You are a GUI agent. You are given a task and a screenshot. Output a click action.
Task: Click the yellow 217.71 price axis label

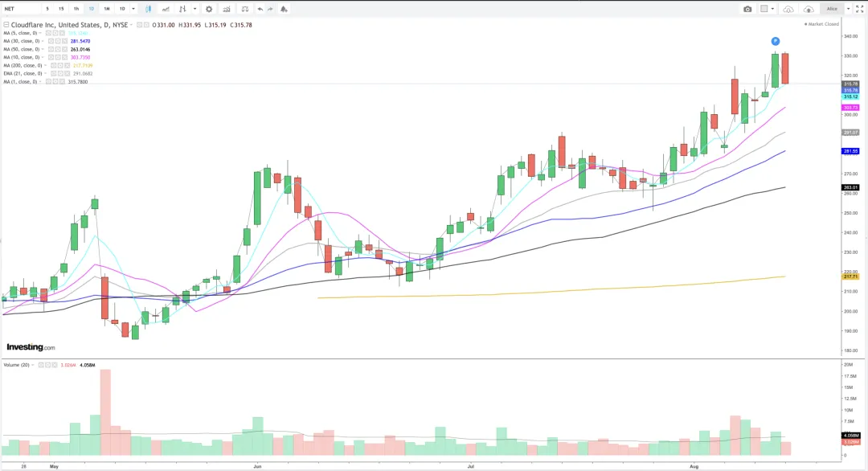[x=851, y=276]
